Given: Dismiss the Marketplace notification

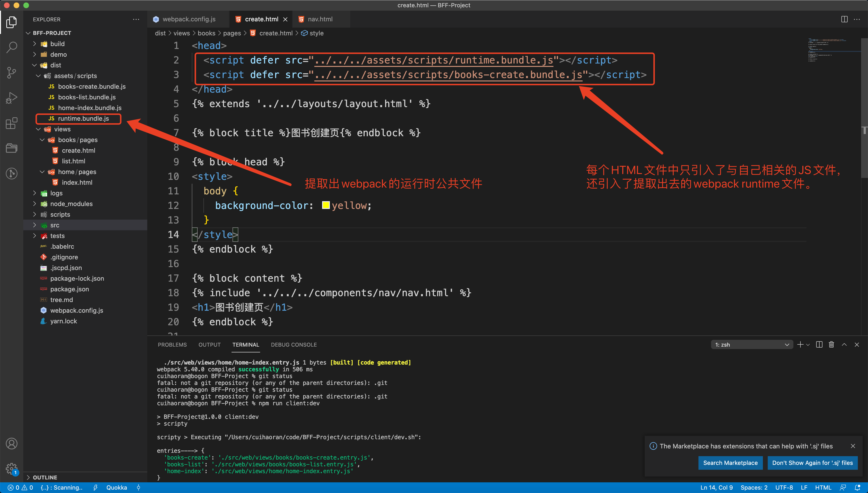Looking at the screenshot, I should [x=853, y=446].
